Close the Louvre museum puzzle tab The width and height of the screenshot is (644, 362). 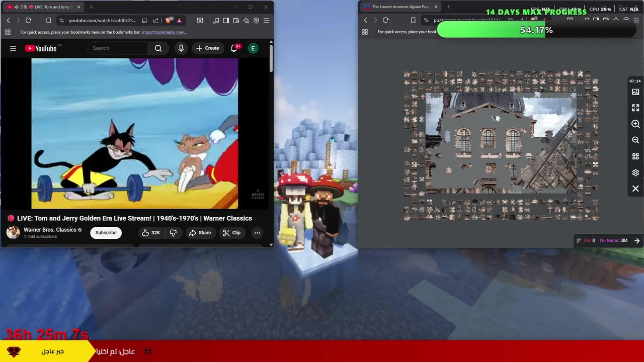(x=436, y=7)
